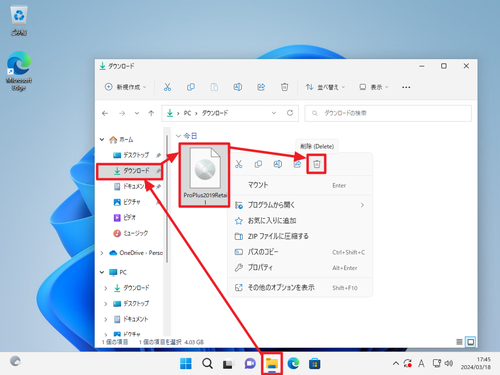Image resolution: width=500 pixels, height=375 pixels.
Task: Choose その他のオプションを表示
Action: point(300,288)
